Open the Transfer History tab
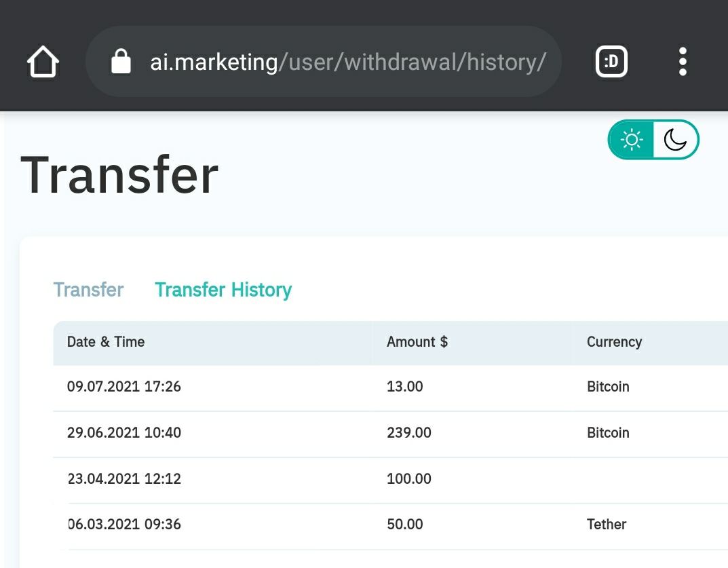Screen dimensions: 728x568 223,290
